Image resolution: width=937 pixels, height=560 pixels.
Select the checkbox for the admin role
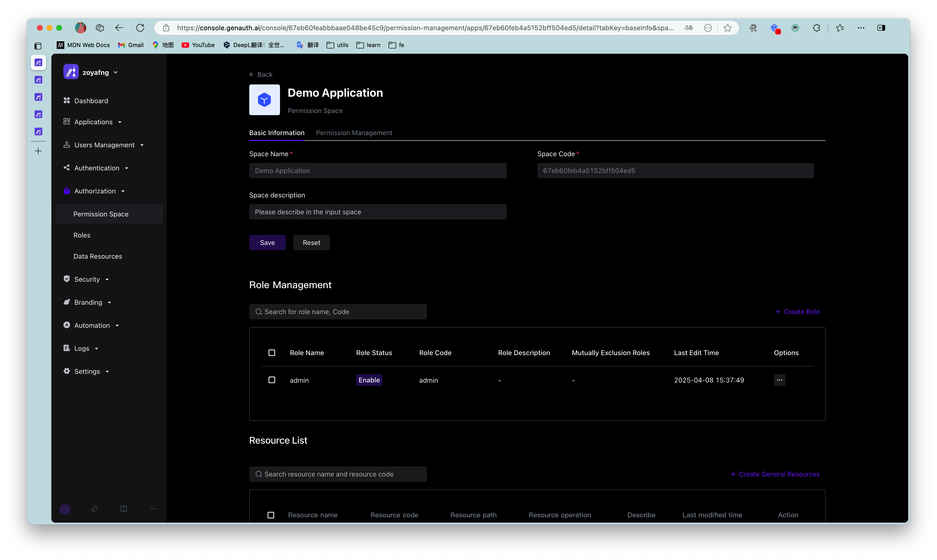[272, 380]
